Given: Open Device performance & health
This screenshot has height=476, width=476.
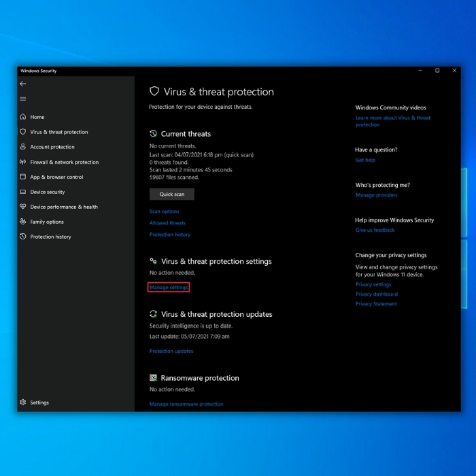Looking at the screenshot, I should point(64,207).
